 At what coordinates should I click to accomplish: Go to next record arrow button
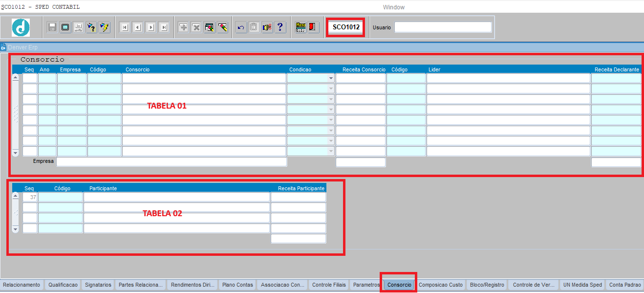point(151,27)
